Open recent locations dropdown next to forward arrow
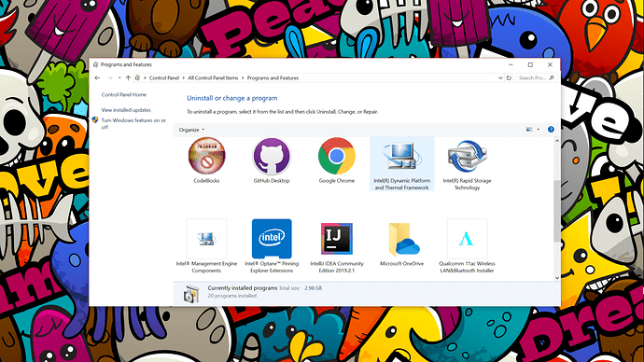 click(x=119, y=78)
